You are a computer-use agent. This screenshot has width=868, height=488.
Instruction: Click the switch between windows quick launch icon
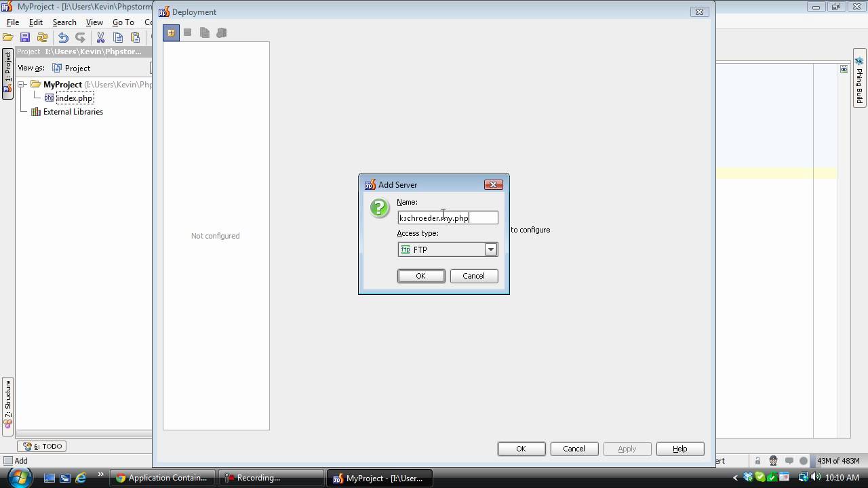65,478
